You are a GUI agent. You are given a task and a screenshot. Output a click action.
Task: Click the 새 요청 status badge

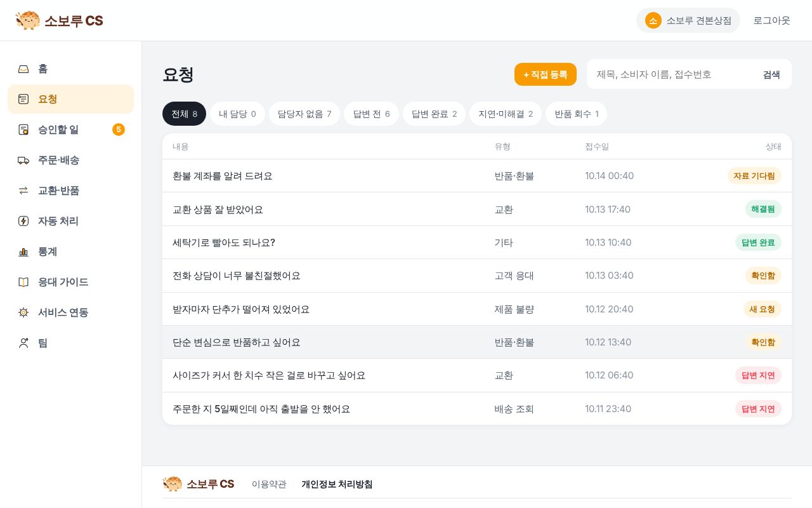762,309
